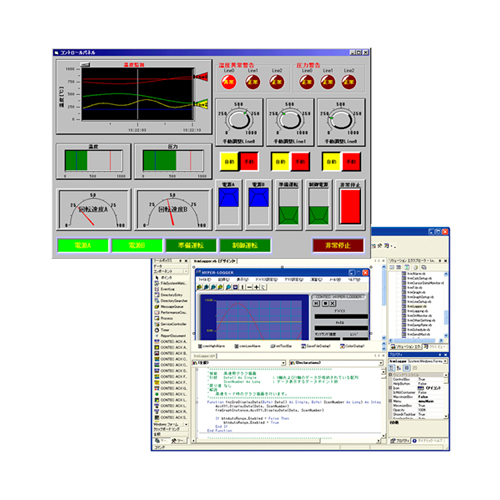Screen dimensions: 500x500
Task: Click the Line0 temperature warning lamp
Action: (229, 82)
